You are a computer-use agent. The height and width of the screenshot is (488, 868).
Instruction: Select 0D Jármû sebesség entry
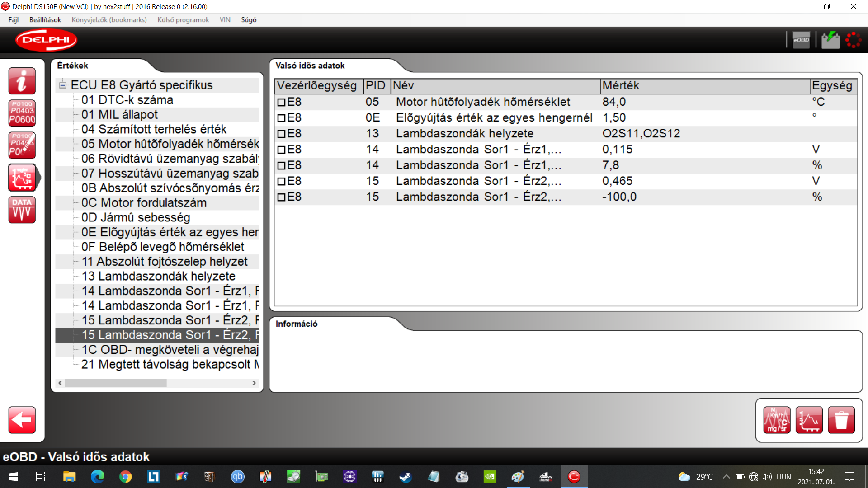pos(136,217)
